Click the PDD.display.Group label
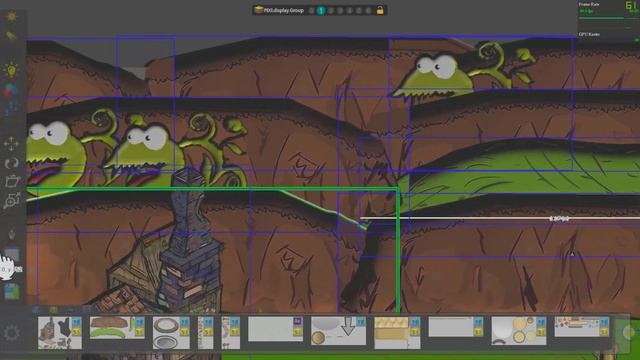The width and height of the screenshot is (640, 360). click(x=284, y=11)
